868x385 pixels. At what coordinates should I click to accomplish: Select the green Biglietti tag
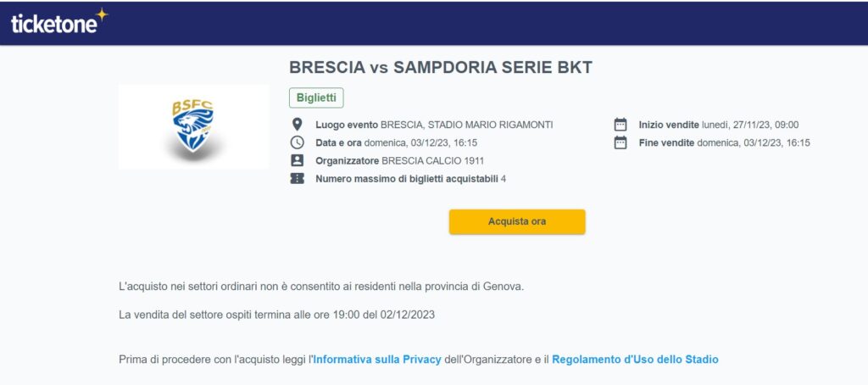316,98
